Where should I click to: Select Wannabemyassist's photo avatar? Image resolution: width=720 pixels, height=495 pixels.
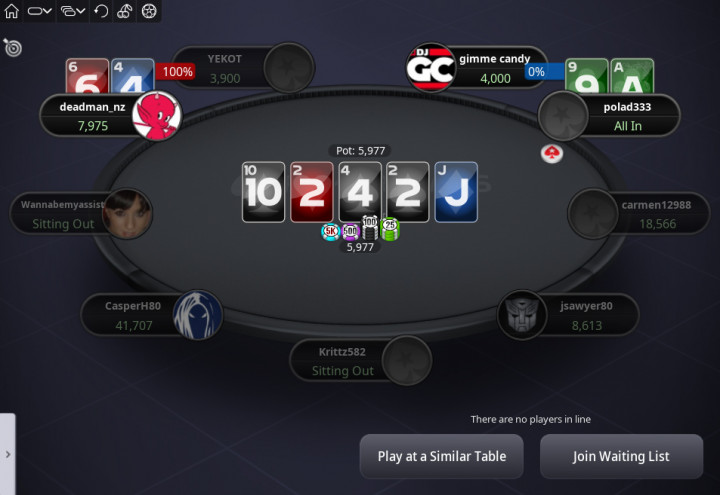click(x=127, y=214)
